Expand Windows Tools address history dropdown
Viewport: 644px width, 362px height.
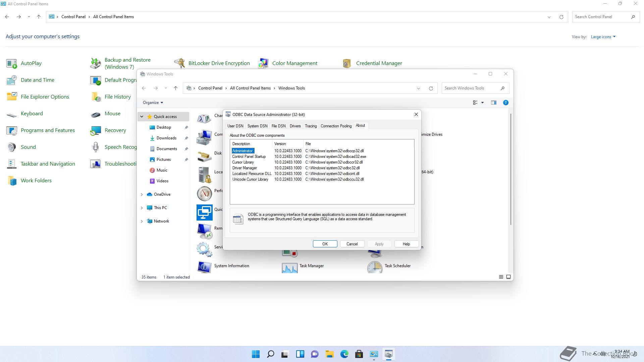tap(418, 88)
